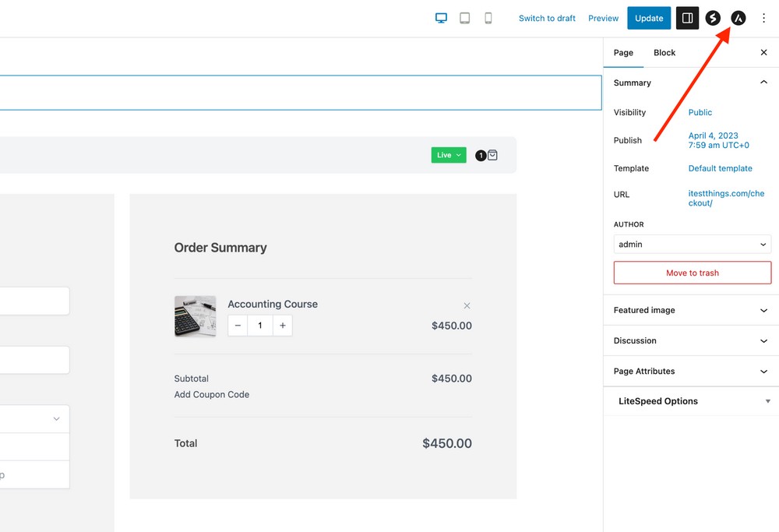Decrease Accounting Course quantity
The width and height of the screenshot is (779, 532).
pos(238,326)
